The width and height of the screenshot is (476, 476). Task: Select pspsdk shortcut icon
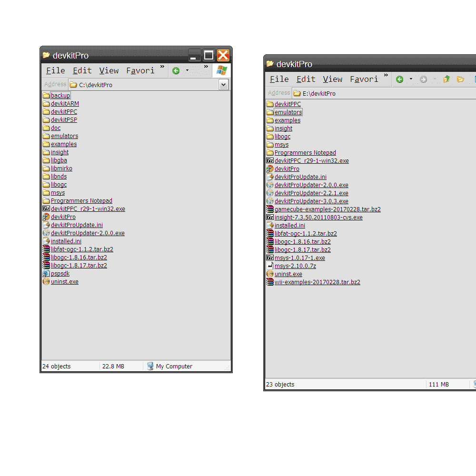point(46,274)
